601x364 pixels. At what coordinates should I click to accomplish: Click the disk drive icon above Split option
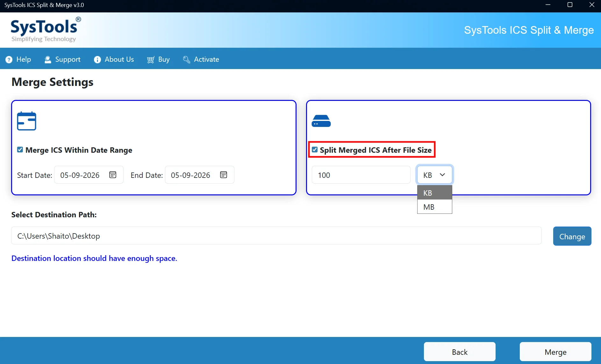tap(321, 121)
